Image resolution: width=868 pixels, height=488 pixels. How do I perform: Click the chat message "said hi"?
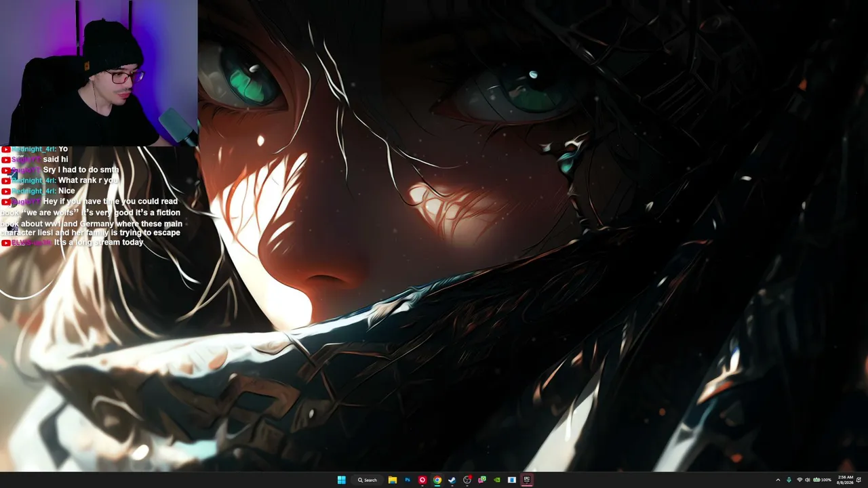[56, 159]
